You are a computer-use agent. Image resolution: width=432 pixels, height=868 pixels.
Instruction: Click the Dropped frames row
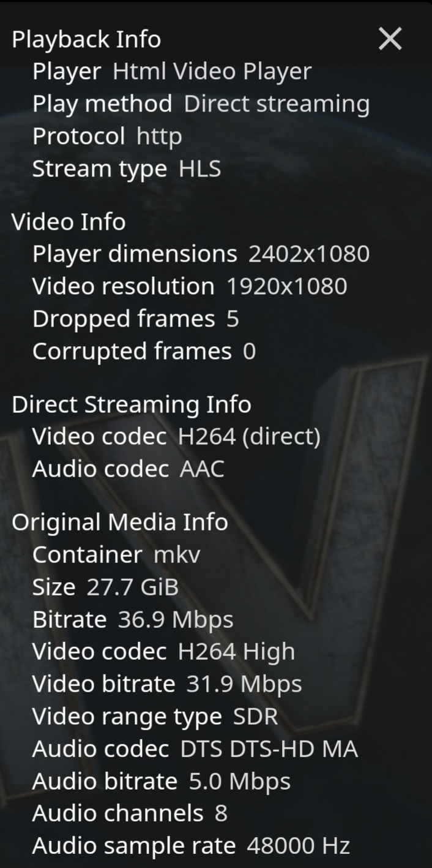tap(135, 319)
